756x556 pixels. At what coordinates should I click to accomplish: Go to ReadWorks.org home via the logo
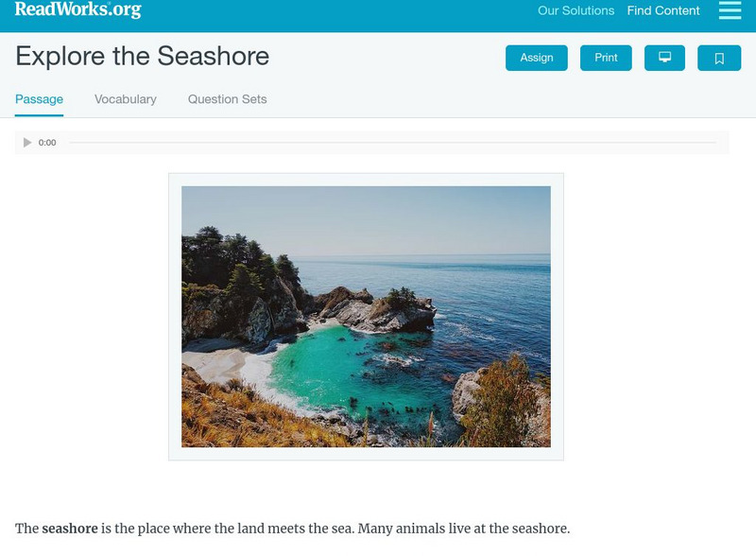pyautogui.click(x=78, y=10)
